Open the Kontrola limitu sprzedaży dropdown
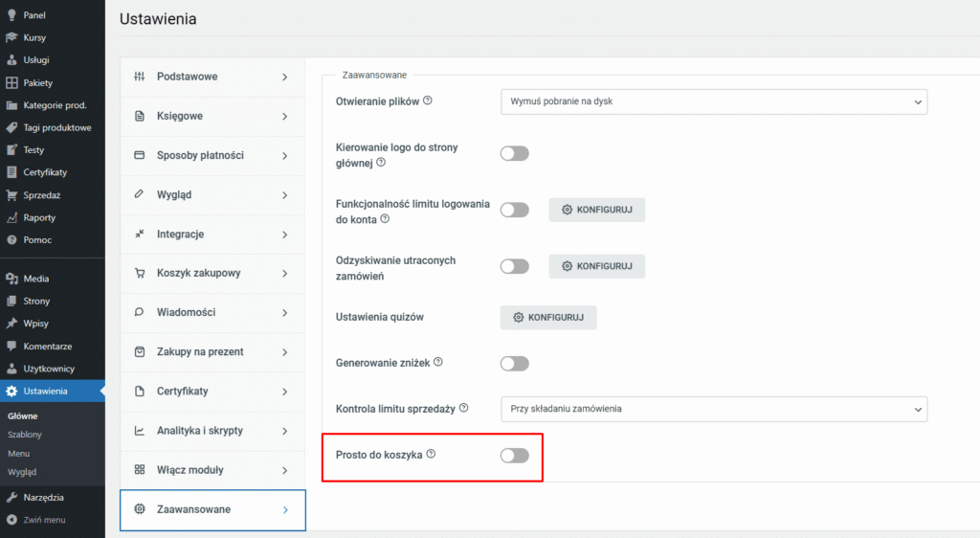Viewport: 980px width, 538px height. [x=714, y=410]
